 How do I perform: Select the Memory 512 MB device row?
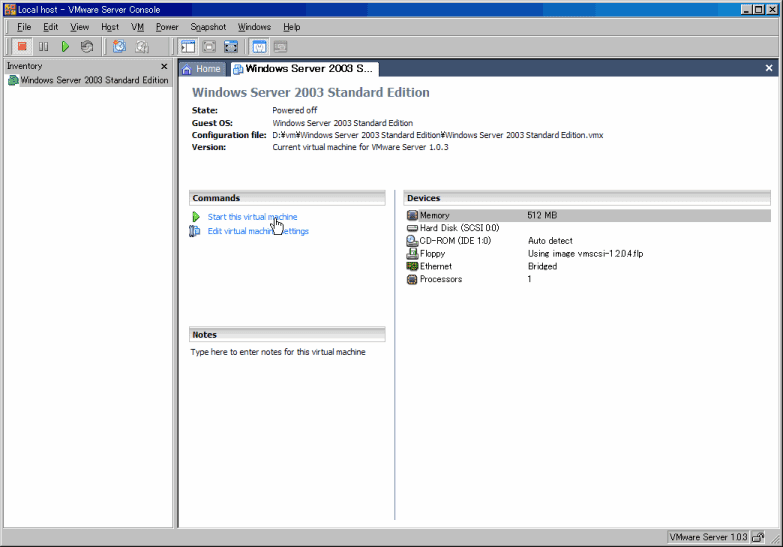point(588,215)
